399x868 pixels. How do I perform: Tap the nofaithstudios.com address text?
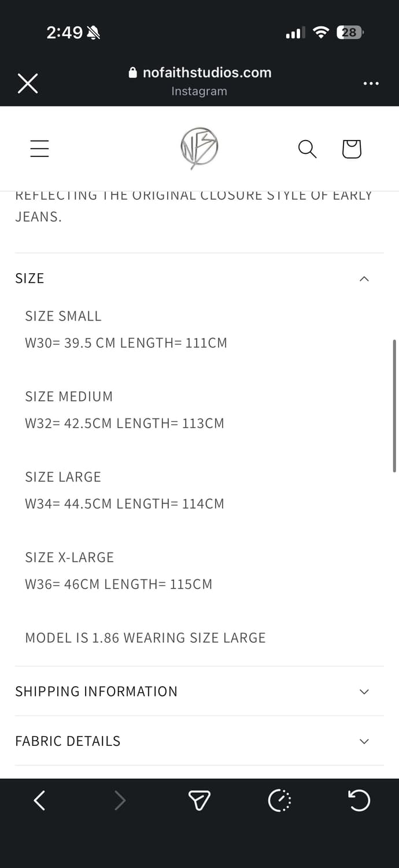207,72
